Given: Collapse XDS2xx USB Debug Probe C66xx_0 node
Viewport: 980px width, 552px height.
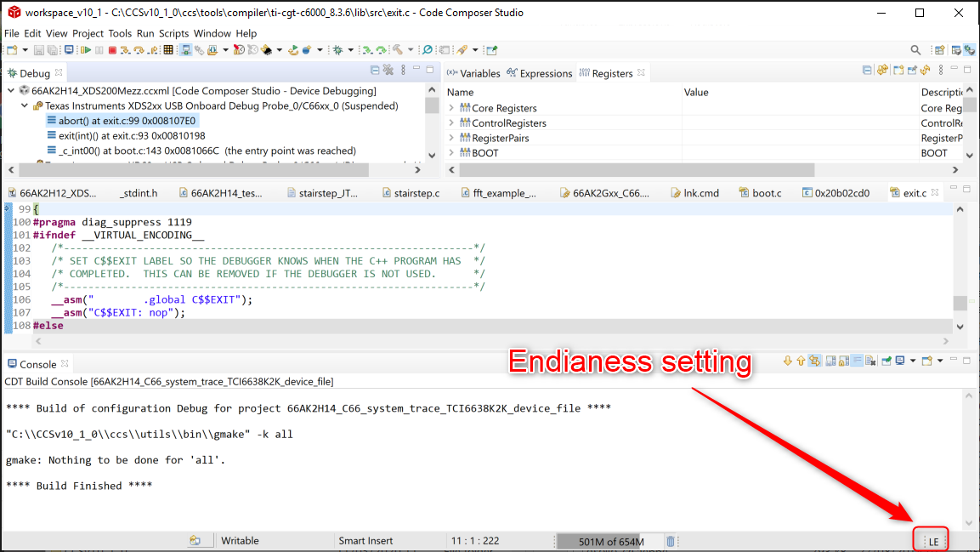Looking at the screenshot, I should pyautogui.click(x=25, y=105).
